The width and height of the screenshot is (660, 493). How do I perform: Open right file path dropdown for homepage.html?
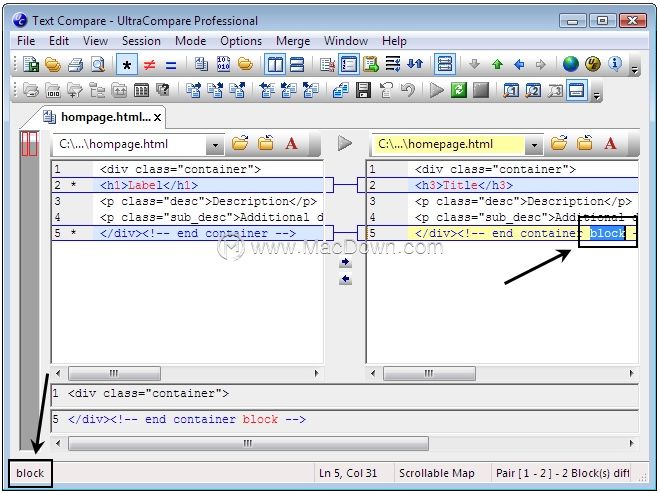coord(534,144)
